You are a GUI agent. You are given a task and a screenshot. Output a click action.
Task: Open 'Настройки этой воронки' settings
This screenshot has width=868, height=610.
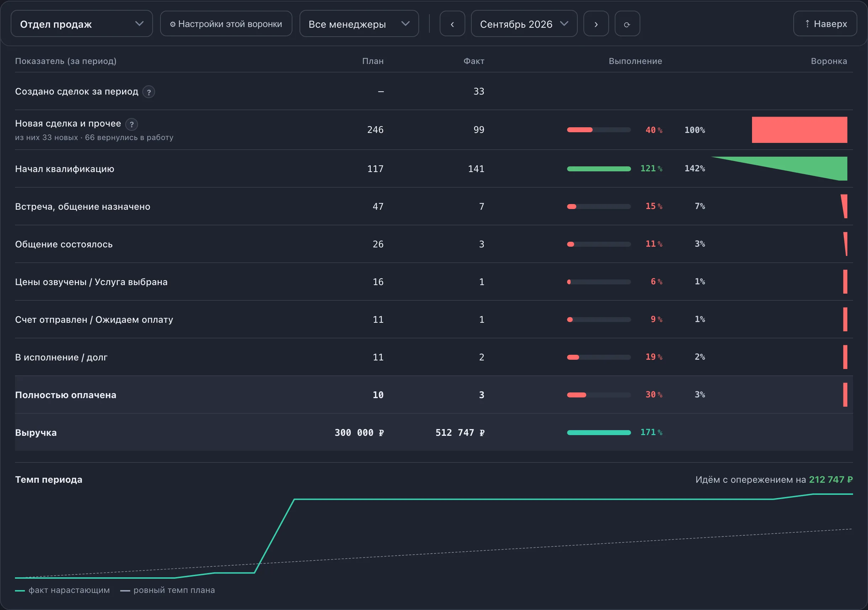tap(226, 24)
